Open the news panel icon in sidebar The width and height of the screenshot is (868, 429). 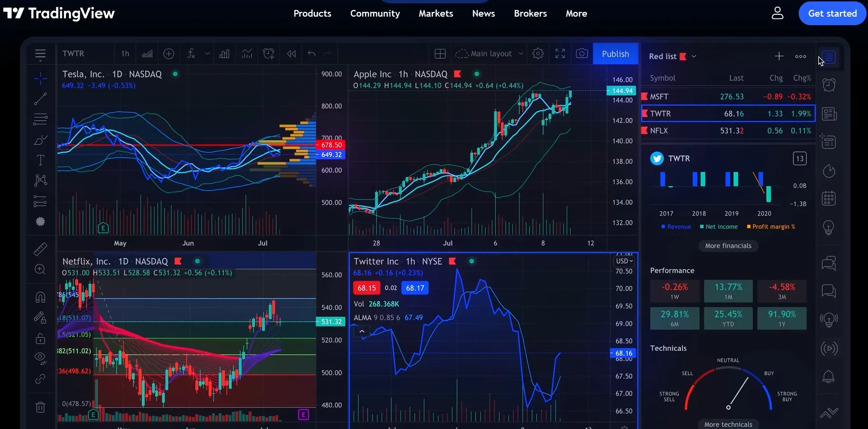point(829,114)
